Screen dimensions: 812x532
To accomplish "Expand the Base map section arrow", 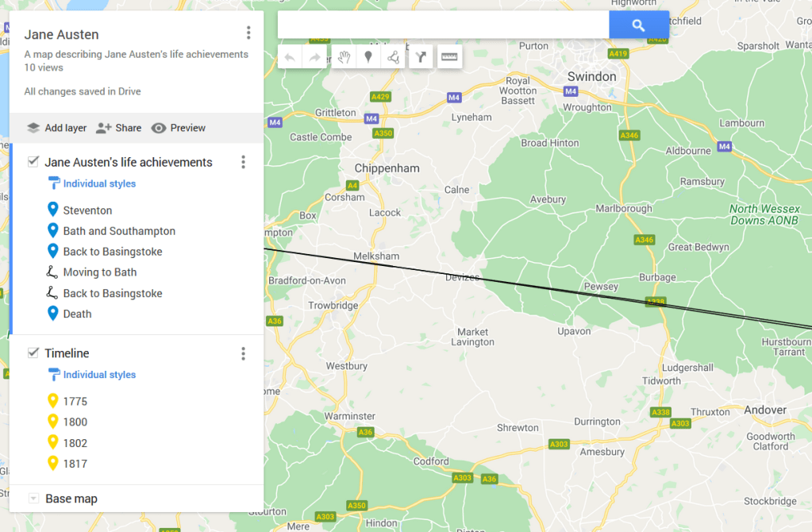I will click(x=33, y=499).
